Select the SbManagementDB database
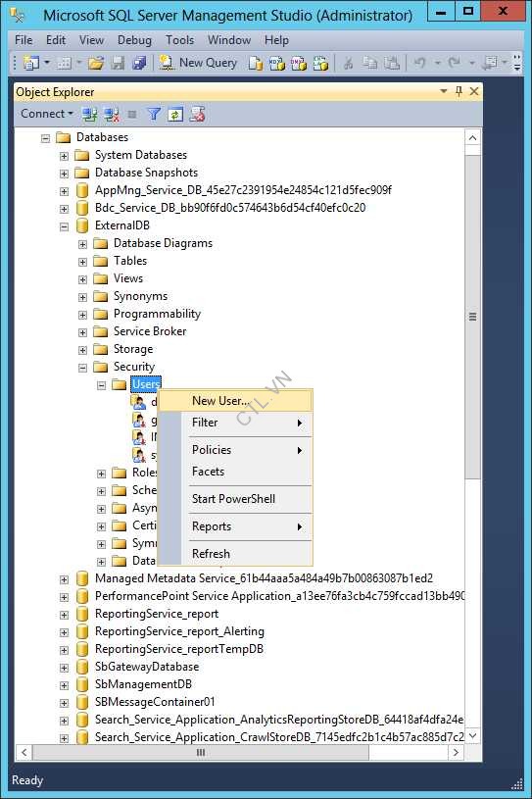This screenshot has width=532, height=799. 143,684
